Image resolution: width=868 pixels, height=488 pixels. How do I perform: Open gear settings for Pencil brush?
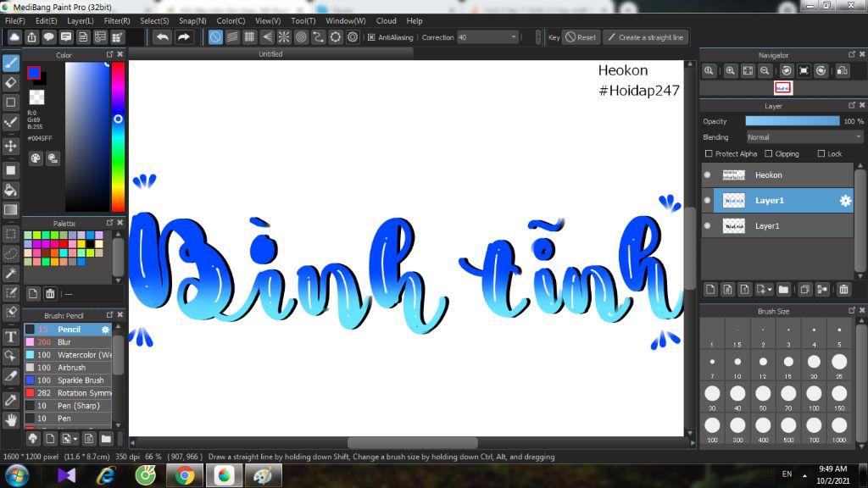(x=105, y=330)
